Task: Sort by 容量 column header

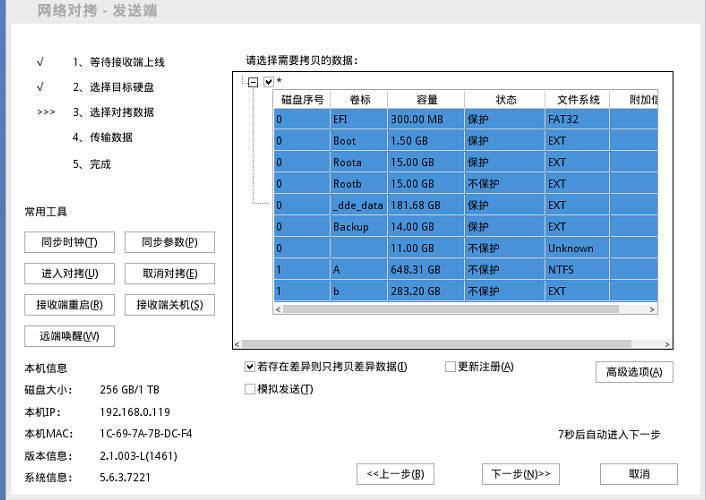Action: point(426,100)
